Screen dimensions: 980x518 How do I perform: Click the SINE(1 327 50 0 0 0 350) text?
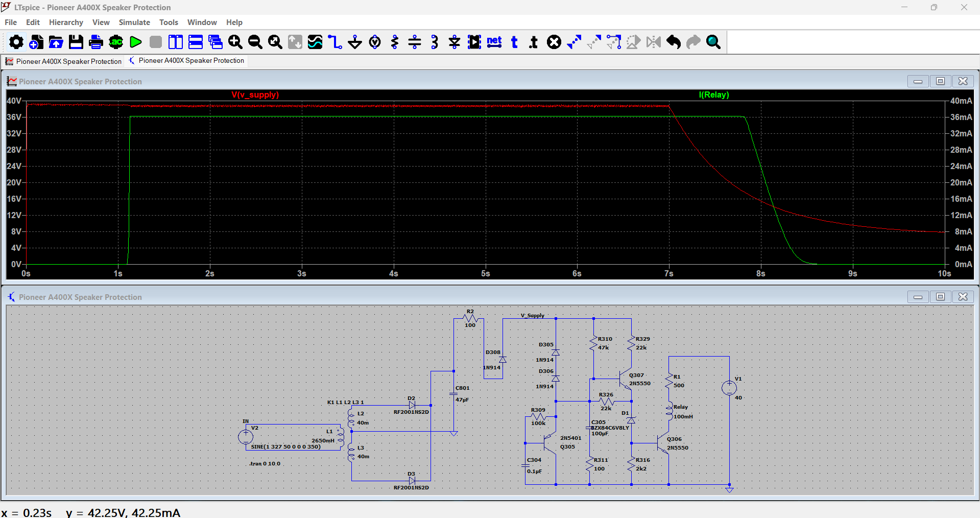(286, 446)
